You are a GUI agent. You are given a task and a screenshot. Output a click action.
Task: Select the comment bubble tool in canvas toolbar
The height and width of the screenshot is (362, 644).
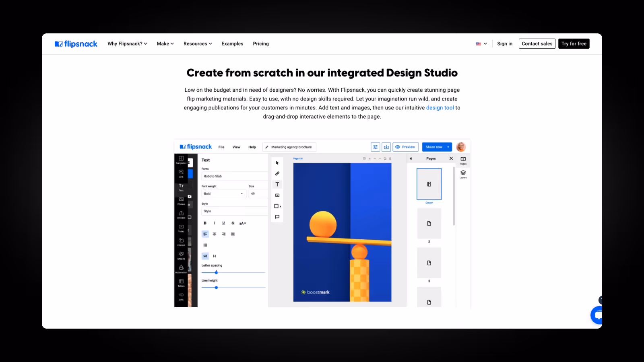tap(277, 217)
